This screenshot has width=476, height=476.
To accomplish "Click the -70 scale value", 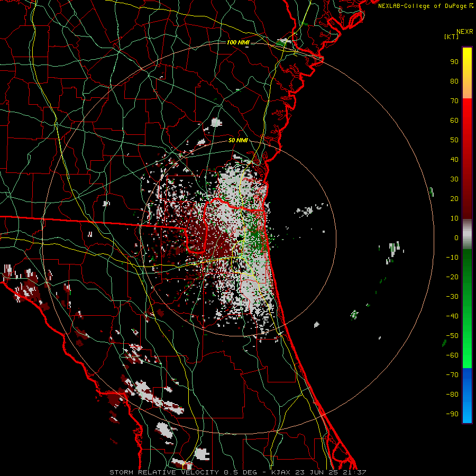I will click(x=452, y=375).
